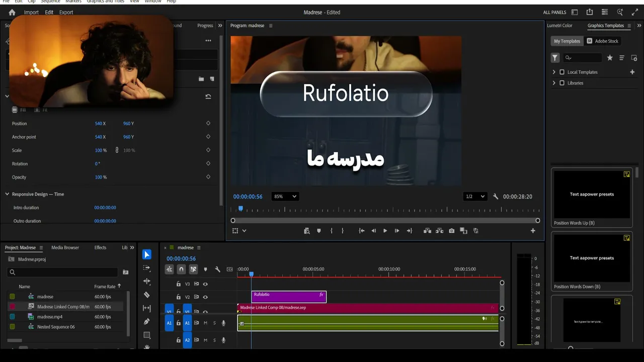The image size is (644, 362).
Task: Choose the Track Select Forward tool
Action: coord(146,268)
